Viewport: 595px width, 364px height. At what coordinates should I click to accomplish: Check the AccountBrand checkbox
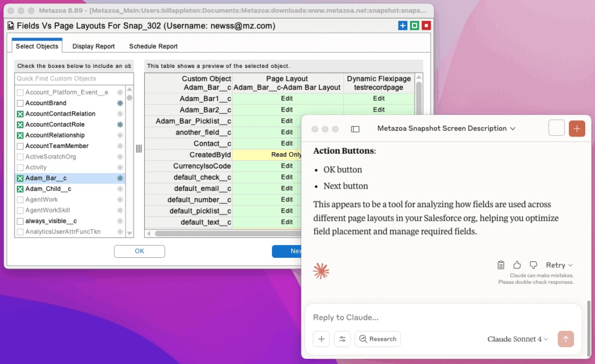coord(20,103)
